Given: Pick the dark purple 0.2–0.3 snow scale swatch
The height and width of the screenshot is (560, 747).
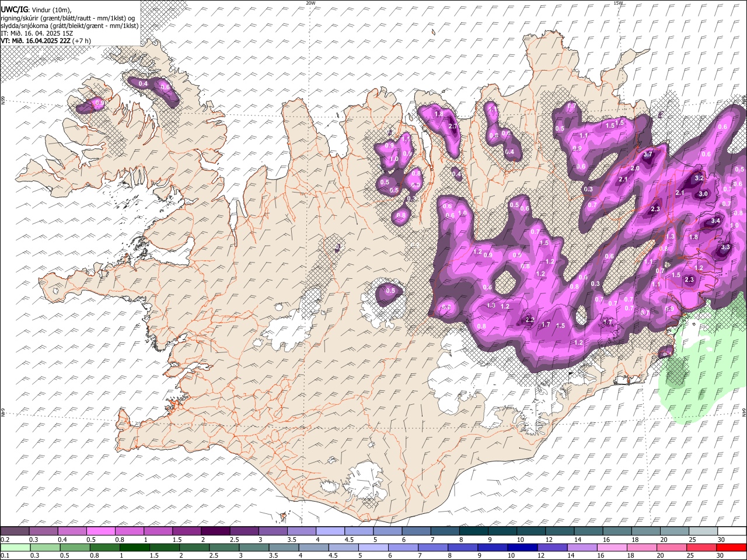Looking at the screenshot, I should (x=15, y=531).
